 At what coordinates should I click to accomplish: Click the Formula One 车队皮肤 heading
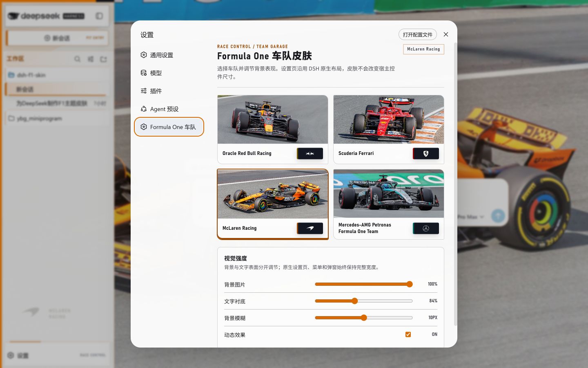[265, 56]
